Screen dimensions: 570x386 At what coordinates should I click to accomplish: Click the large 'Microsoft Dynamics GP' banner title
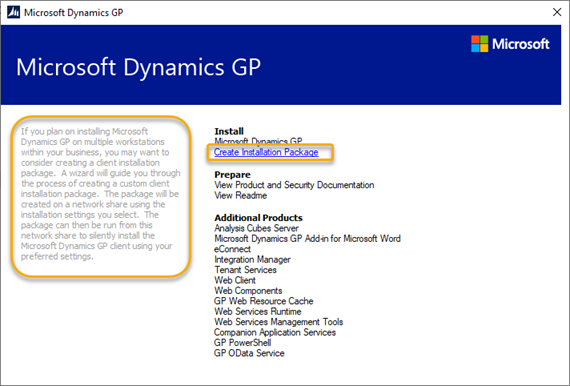[x=139, y=67]
